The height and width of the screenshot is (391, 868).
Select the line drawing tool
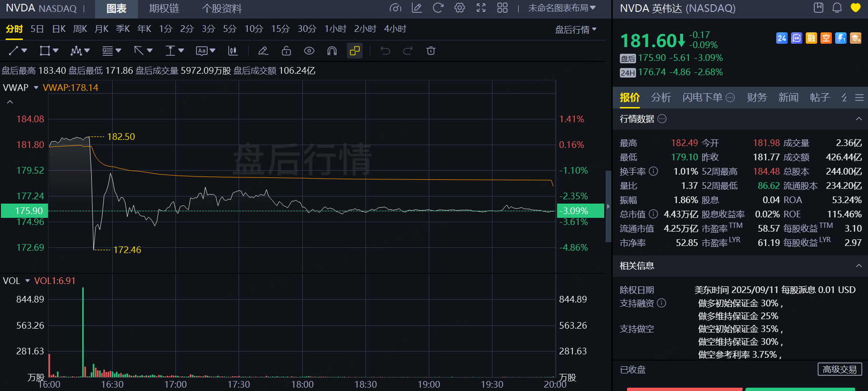tap(13, 50)
